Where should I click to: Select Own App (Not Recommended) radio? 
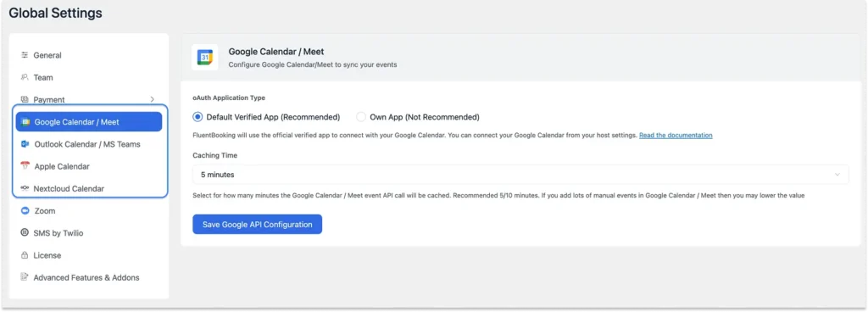coord(361,117)
